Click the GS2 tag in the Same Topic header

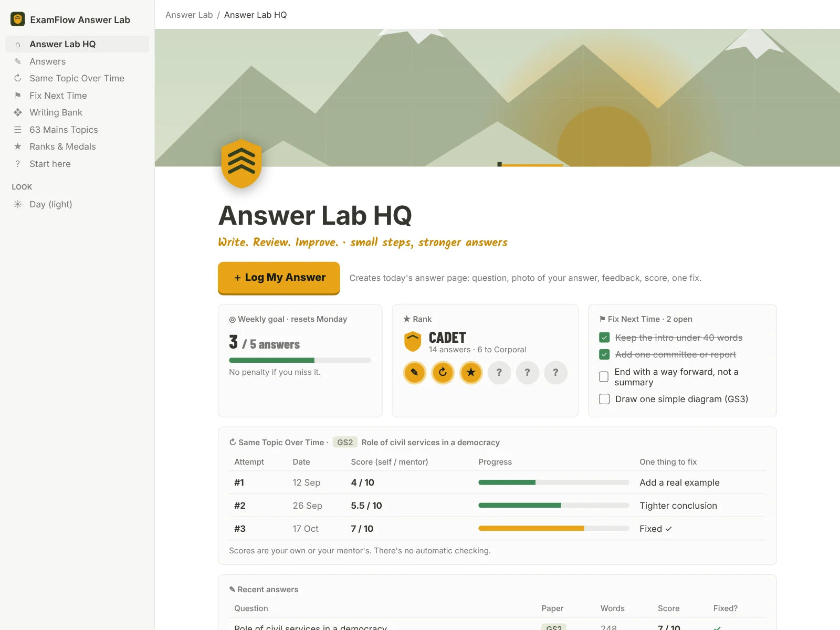(x=345, y=442)
